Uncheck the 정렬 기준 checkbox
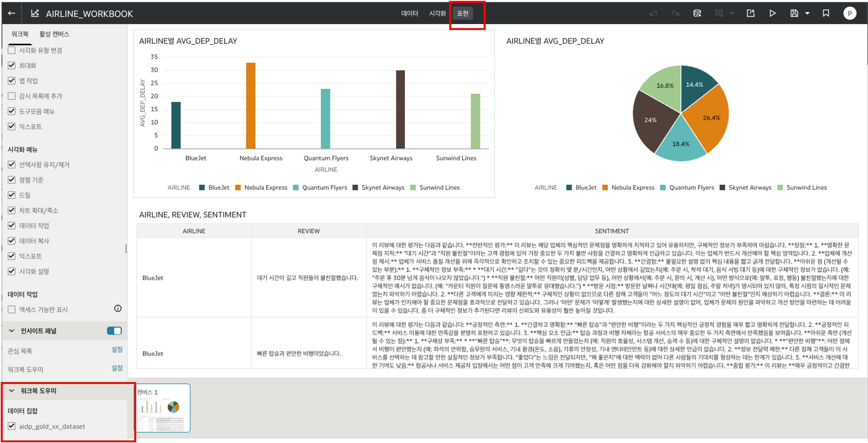This screenshot has height=443, width=868. pyautogui.click(x=12, y=180)
